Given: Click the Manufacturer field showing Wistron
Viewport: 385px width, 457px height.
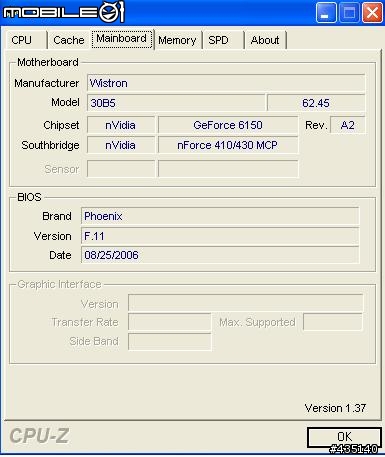Looking at the screenshot, I should [226, 83].
